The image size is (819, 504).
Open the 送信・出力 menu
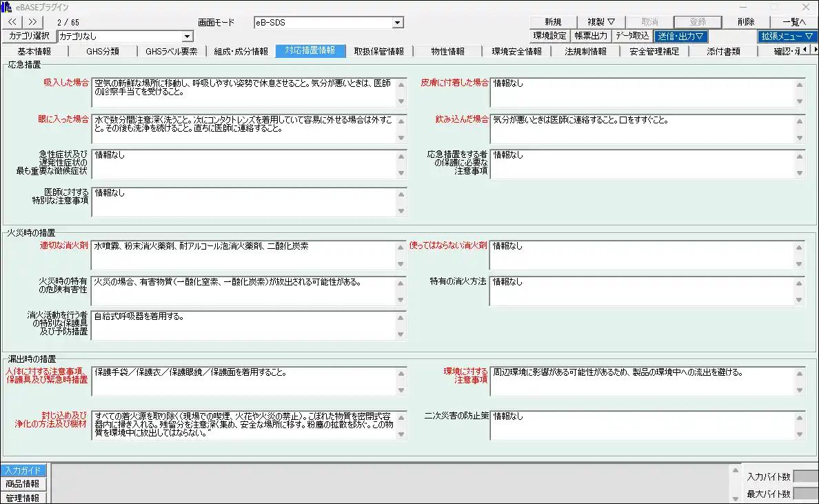680,37
